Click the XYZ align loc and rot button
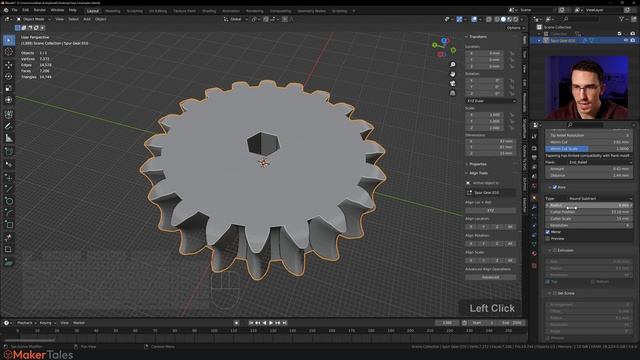Viewport: 640px width, 360px height. pyautogui.click(x=491, y=211)
